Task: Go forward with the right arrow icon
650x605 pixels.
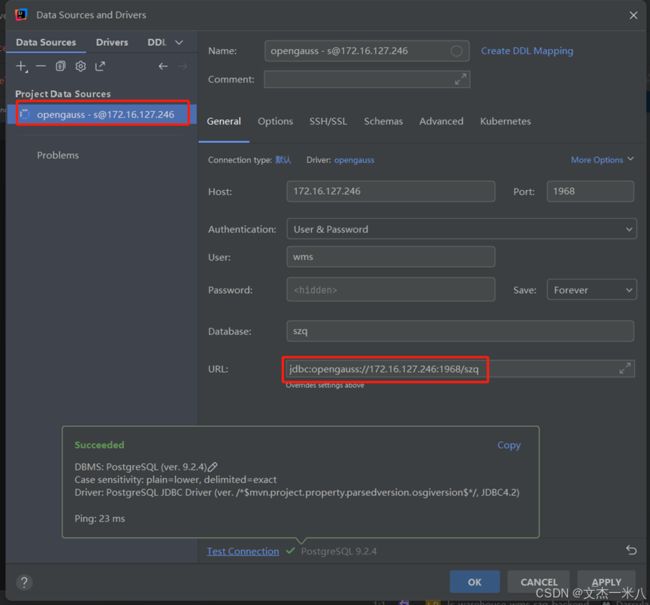Action: [x=182, y=66]
